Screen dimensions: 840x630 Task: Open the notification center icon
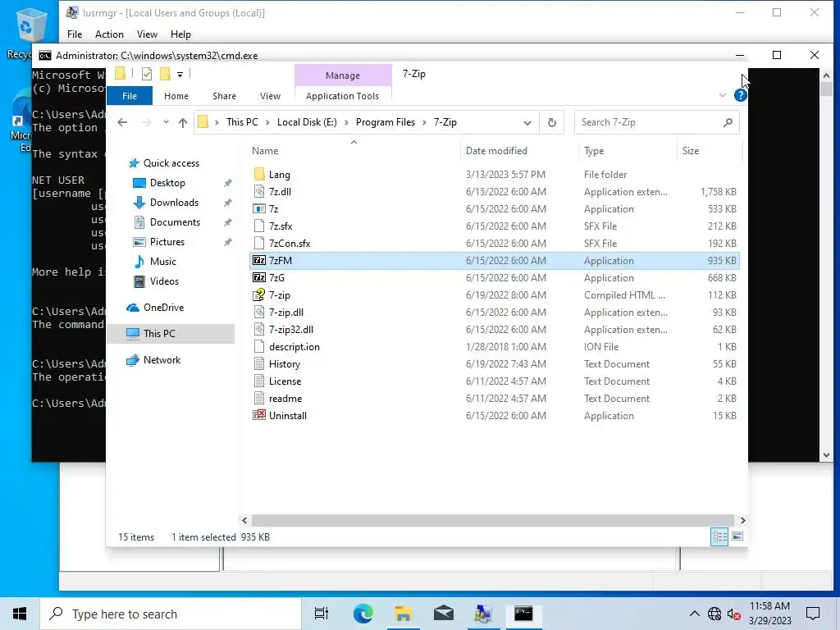click(813, 614)
